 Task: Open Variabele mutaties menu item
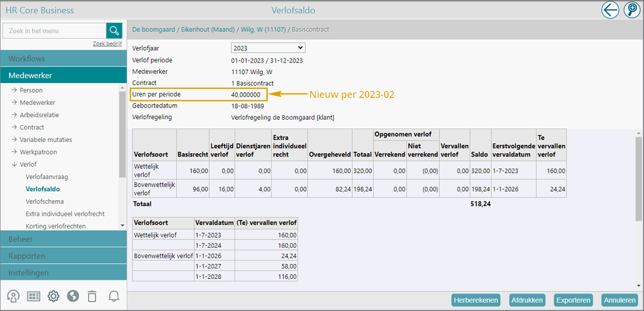46,140
